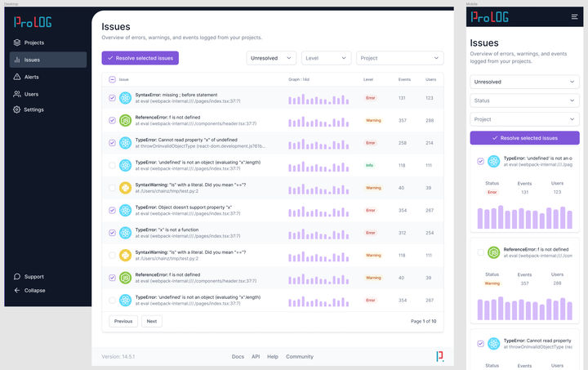Click the Python icon on the first SyntaxWarning row
This screenshot has width=588, height=370.
click(125, 188)
